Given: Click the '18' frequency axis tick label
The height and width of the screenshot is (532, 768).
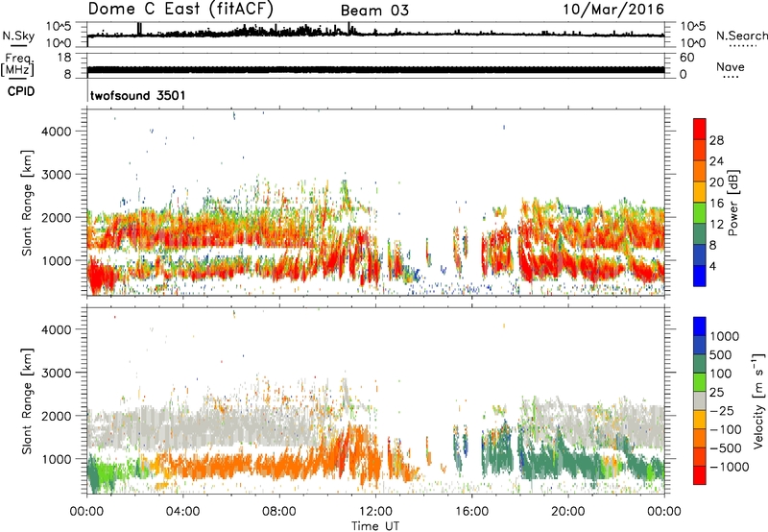Looking at the screenshot, I should click(64, 58).
